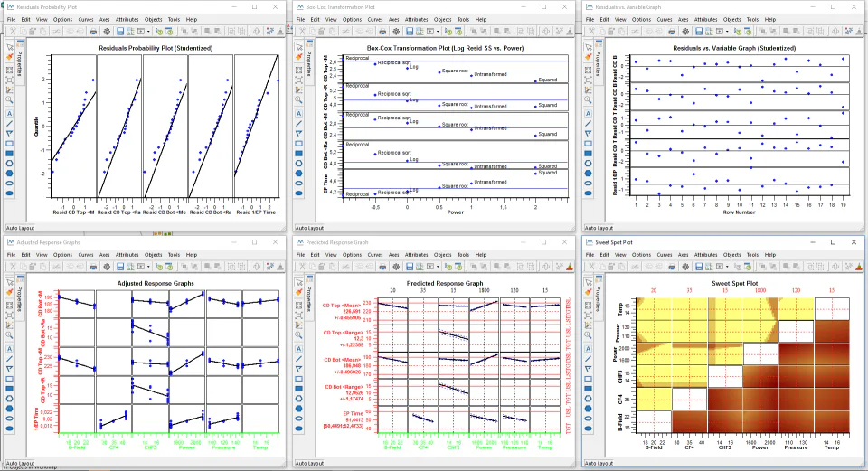The width and height of the screenshot is (868, 471).
Task: Open Objects menu in Predicted Response Graph
Action: click(443, 255)
